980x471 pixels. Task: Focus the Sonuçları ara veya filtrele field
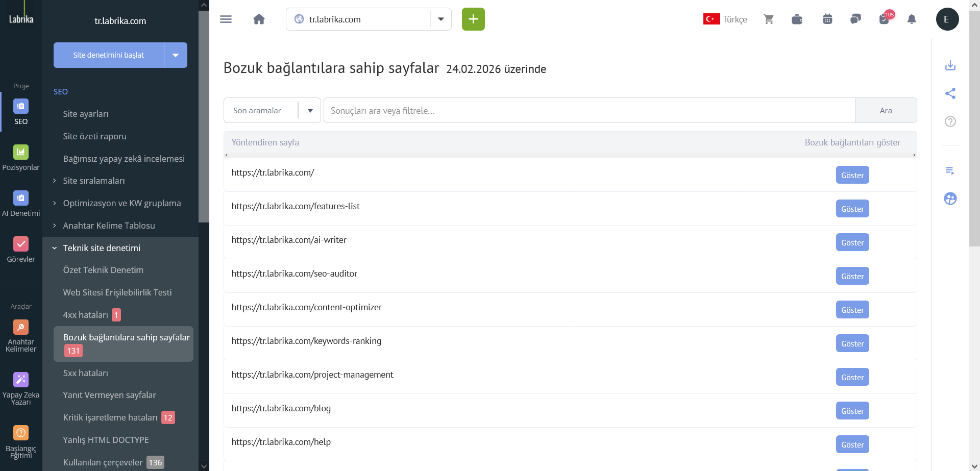[x=590, y=110]
